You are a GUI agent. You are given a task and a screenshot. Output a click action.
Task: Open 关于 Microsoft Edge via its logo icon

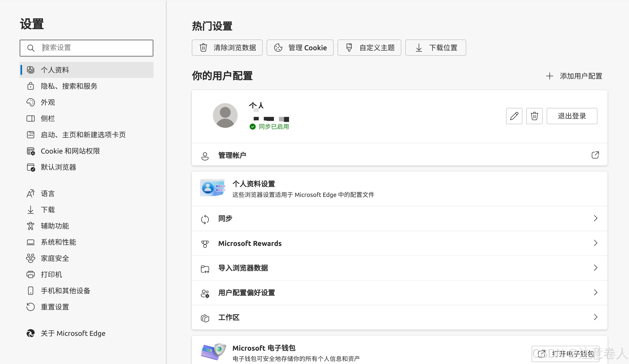pos(31,333)
